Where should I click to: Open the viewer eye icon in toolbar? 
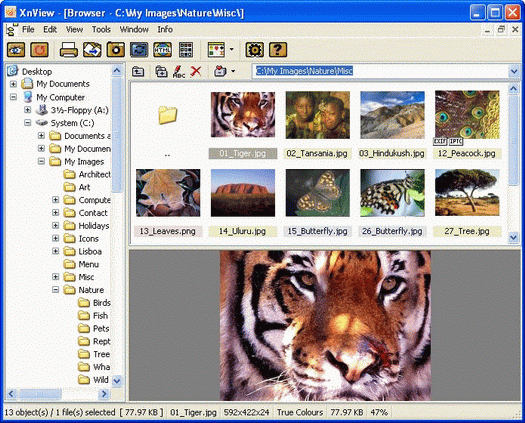(16, 50)
